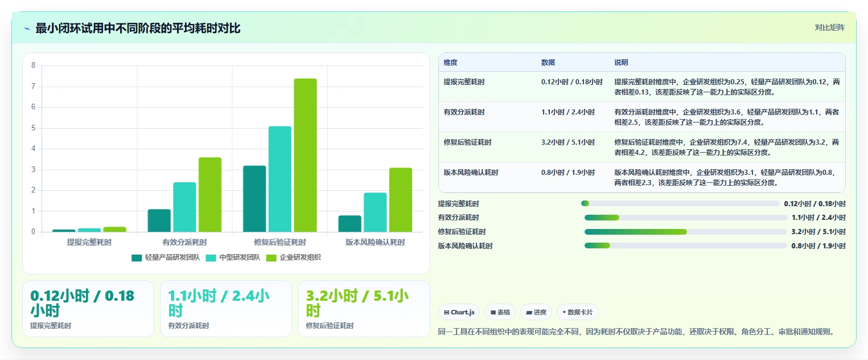Click the 提报完整耗时 progress bar
Viewport: 868px width, 360px height.
pos(680,203)
